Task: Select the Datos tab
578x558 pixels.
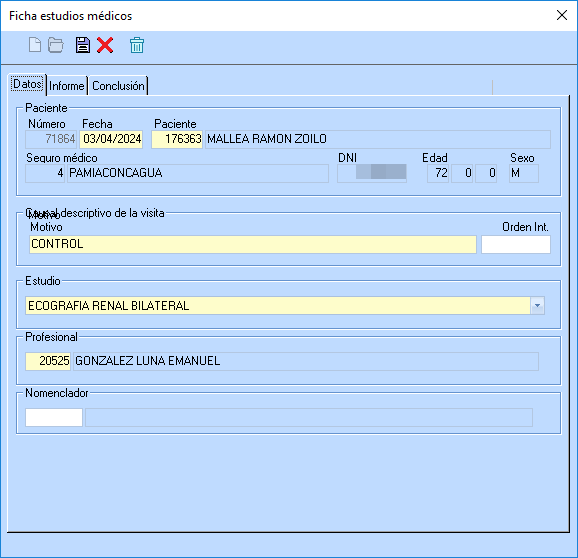Action: 27,84
